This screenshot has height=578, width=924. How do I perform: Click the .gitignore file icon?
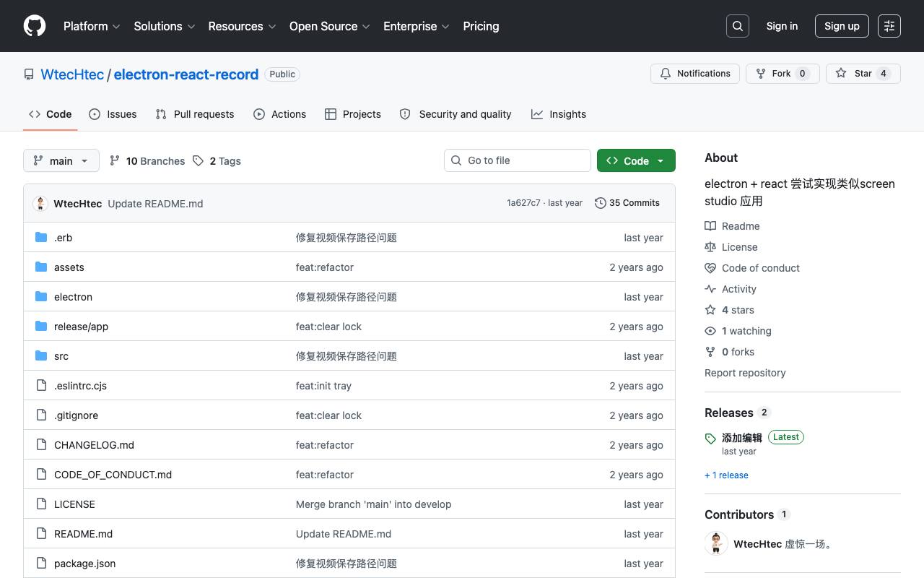pyautogui.click(x=41, y=415)
